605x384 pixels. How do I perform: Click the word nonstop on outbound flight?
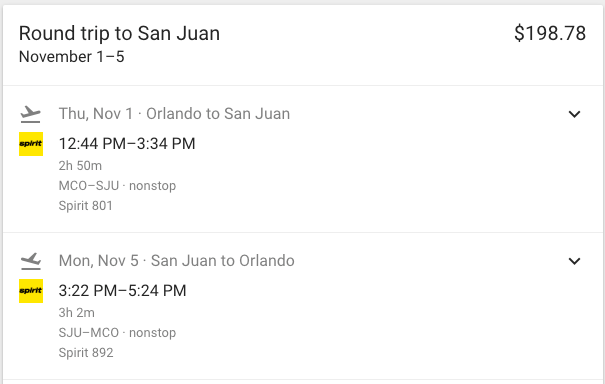152,186
